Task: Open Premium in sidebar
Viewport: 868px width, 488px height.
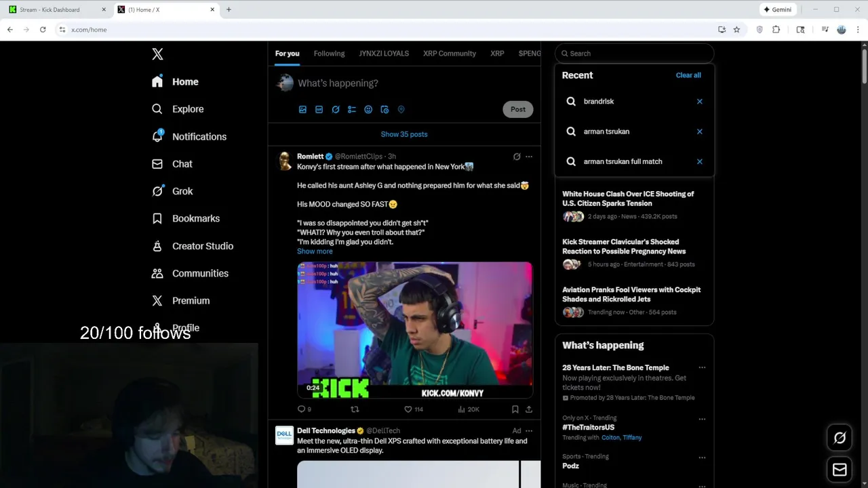Action: 180,300
